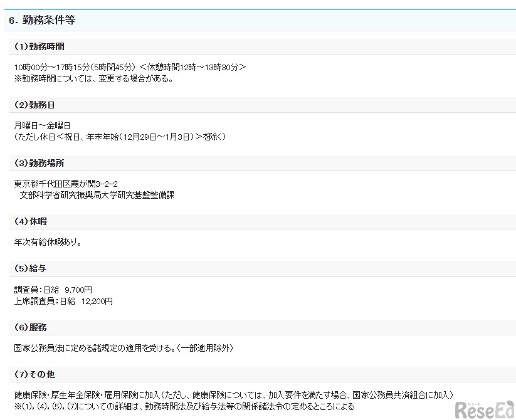The image size is (516, 420).
Task: Click the 上席調査員 日給 12,200円 line
Action: point(63,301)
